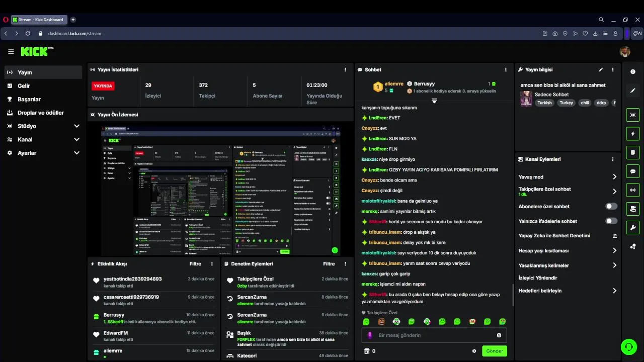Toggle stream preview widget icon in sidebar
This screenshot has height=362, width=644.
click(x=633, y=115)
